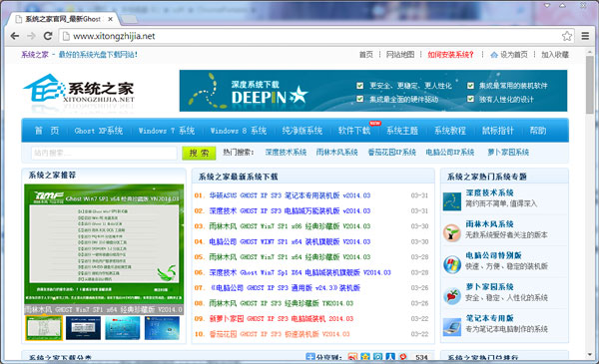Share via the QQ Zone star icon
This screenshot has width=599, height=364.
tap(365, 357)
